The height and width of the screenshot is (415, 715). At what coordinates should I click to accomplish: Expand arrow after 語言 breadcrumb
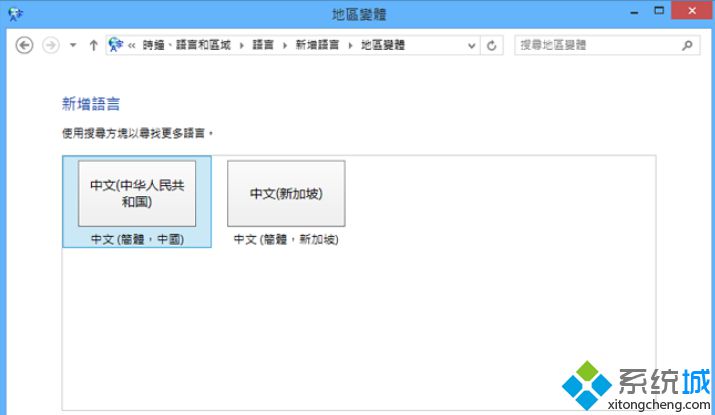pos(285,45)
